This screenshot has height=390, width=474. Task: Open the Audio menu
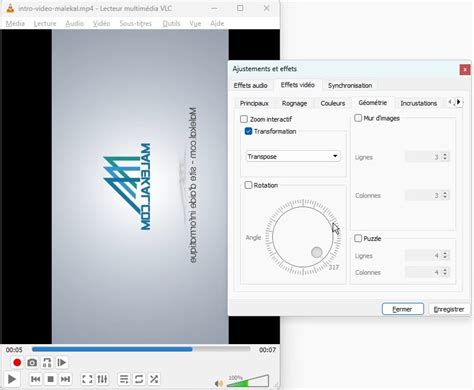point(74,23)
